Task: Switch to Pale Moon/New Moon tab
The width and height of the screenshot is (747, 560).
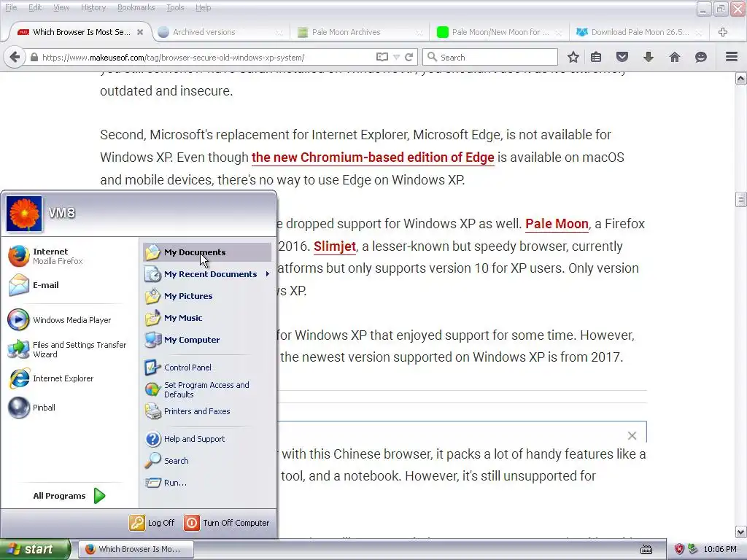Action: tap(500, 32)
